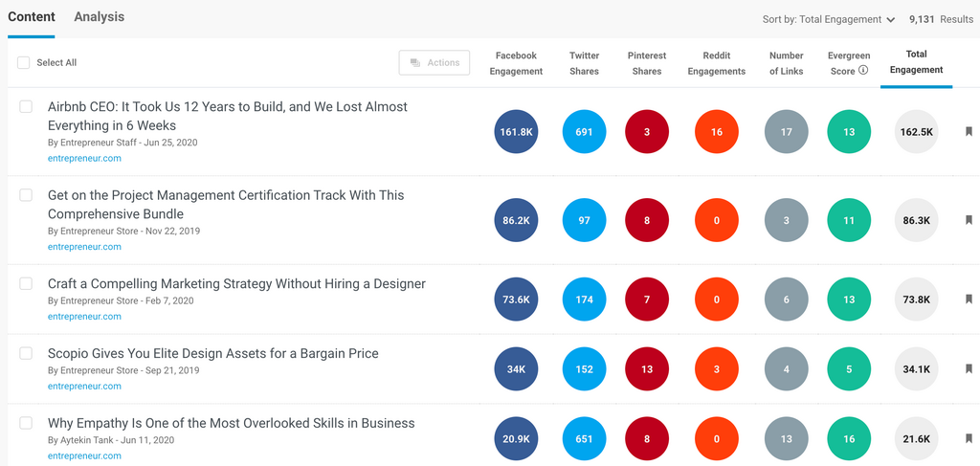This screenshot has width=980, height=466.
Task: Click the 161.8K Facebook engagement circle
Action: [516, 132]
